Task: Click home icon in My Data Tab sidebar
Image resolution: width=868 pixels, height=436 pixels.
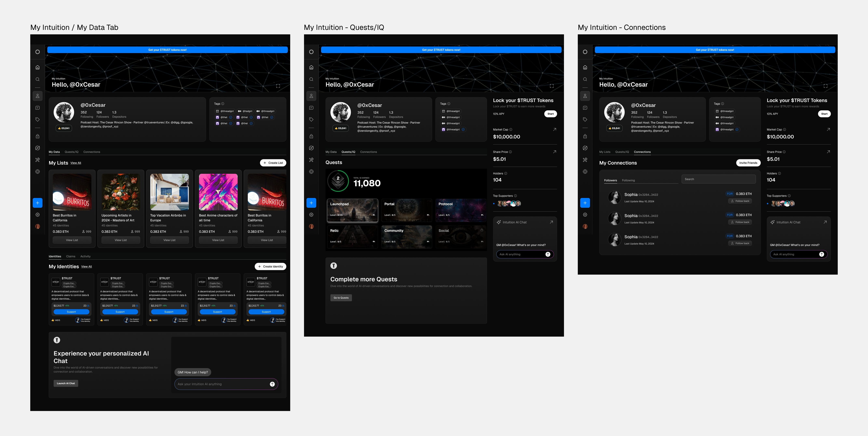Action: point(37,67)
